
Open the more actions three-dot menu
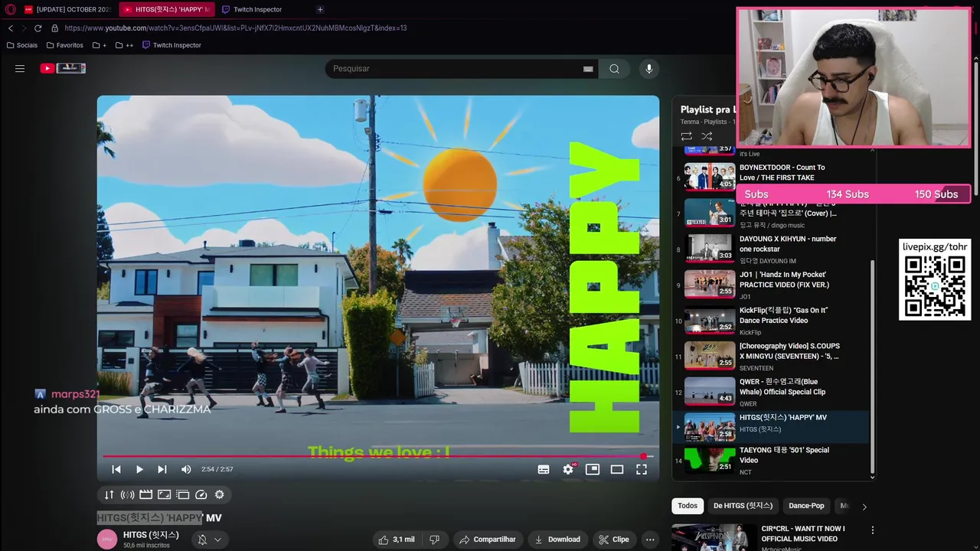point(650,540)
